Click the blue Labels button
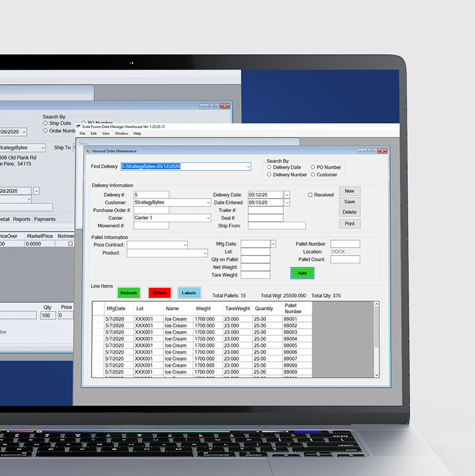This screenshot has height=476, width=475. pos(189,293)
